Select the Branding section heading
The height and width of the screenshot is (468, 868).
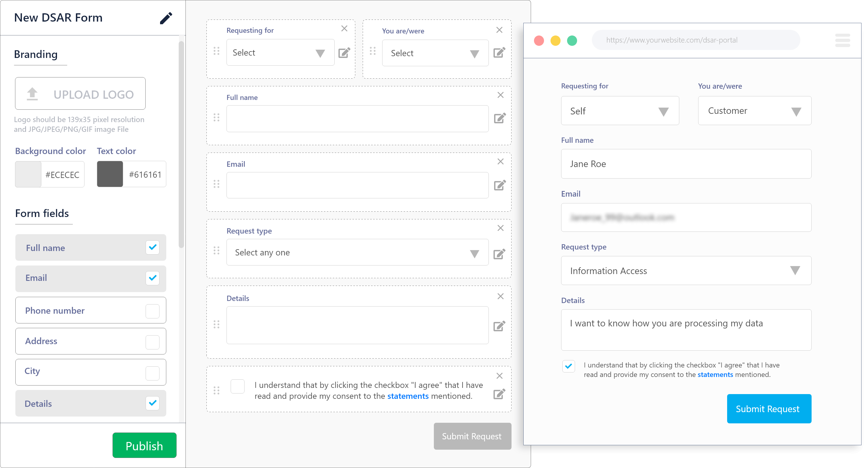(x=36, y=54)
